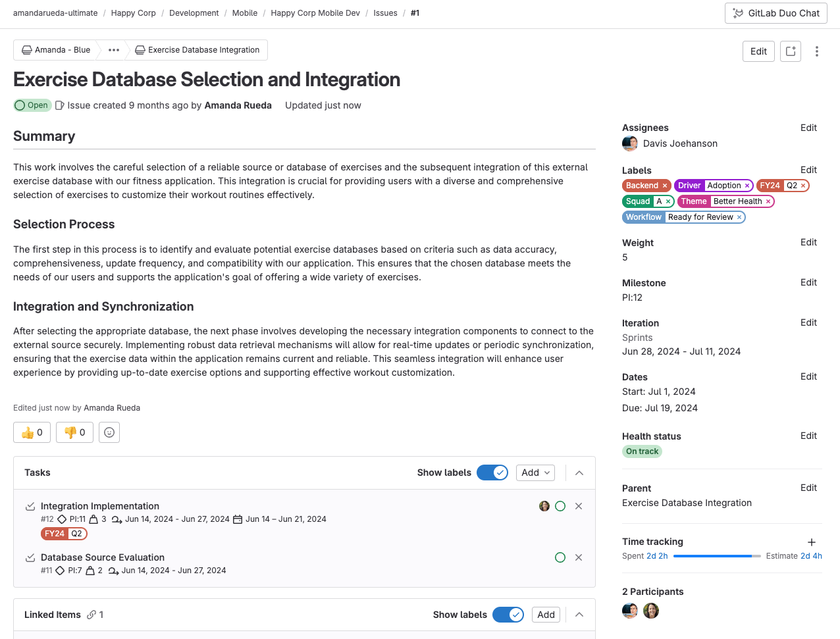Open the Database Source Evaluation task
840x639 pixels.
[x=103, y=557]
